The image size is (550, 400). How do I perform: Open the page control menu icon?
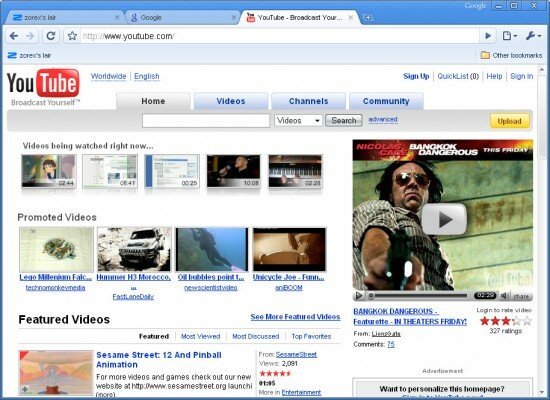[x=509, y=36]
